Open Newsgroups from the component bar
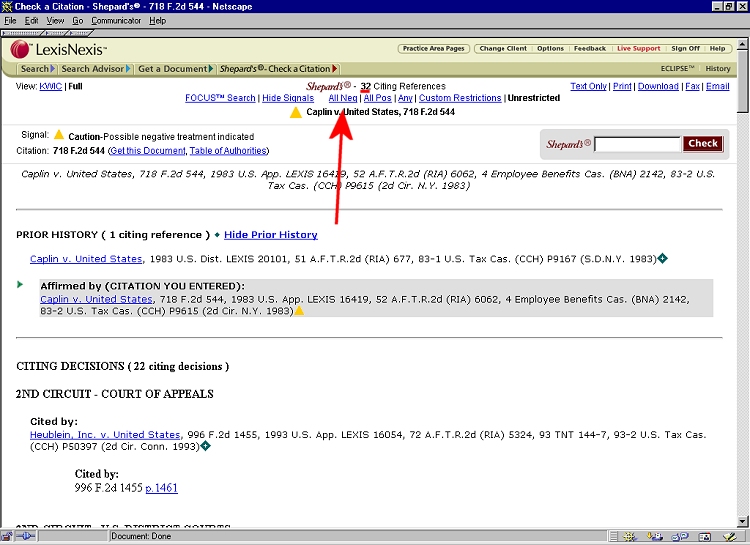 click(680, 537)
